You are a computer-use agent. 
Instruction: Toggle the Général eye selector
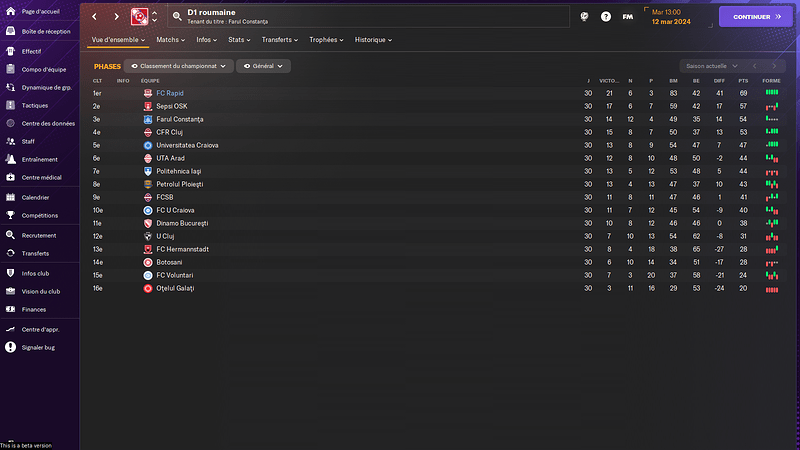[x=263, y=66]
